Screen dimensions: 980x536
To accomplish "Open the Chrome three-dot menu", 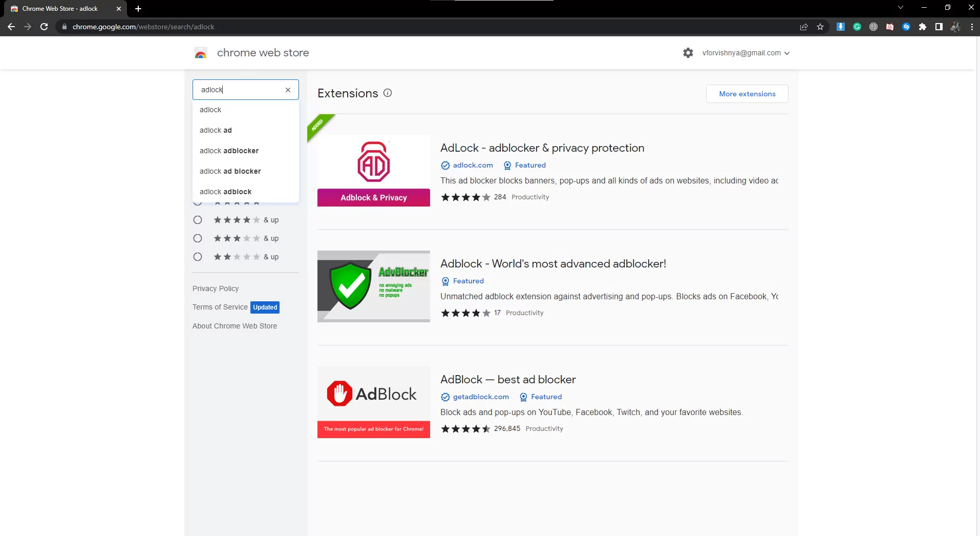I will [972, 27].
